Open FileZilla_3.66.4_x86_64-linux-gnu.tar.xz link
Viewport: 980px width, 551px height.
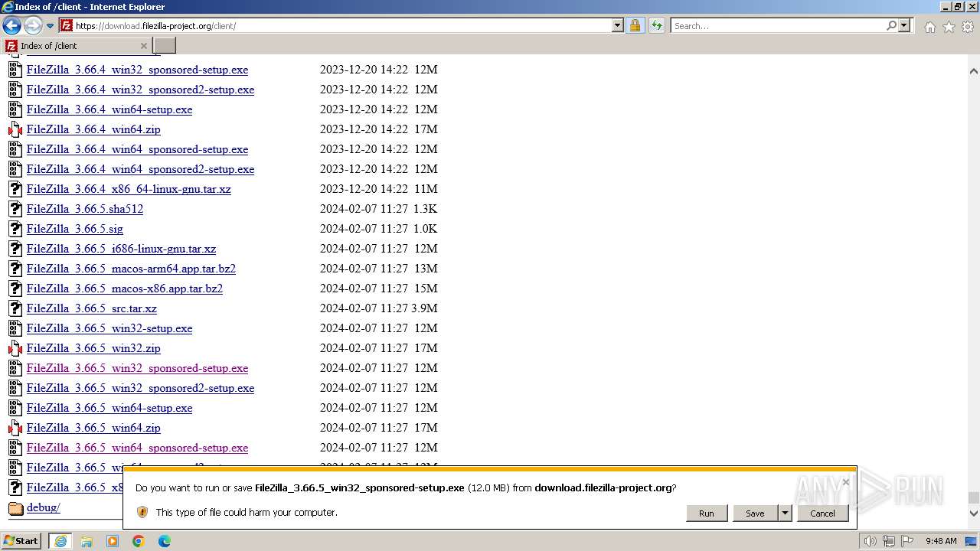tap(129, 189)
